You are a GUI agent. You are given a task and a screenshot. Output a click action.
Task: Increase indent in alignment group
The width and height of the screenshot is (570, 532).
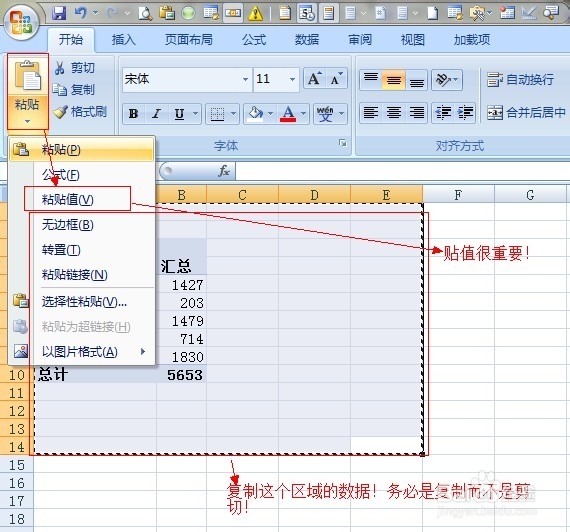coord(465,113)
